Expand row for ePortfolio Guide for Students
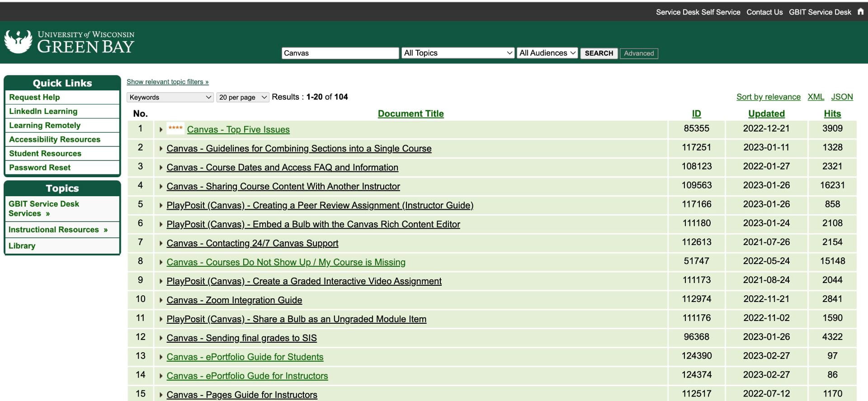This screenshot has width=868, height=401. click(x=161, y=358)
